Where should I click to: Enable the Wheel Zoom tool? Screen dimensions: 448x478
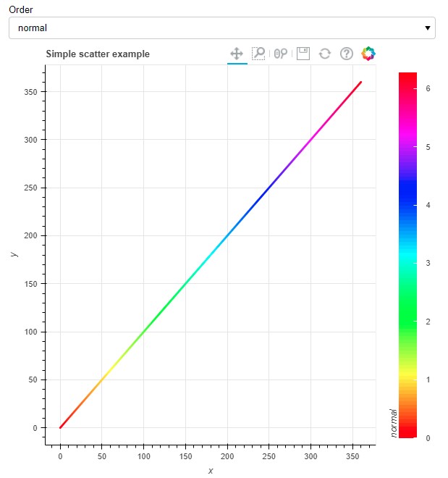[x=281, y=54]
